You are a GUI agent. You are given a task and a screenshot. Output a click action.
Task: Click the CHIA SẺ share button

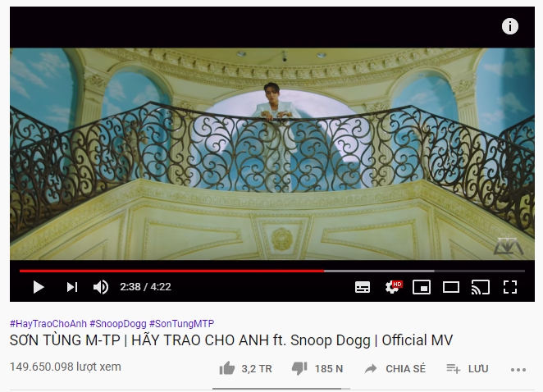click(x=395, y=369)
